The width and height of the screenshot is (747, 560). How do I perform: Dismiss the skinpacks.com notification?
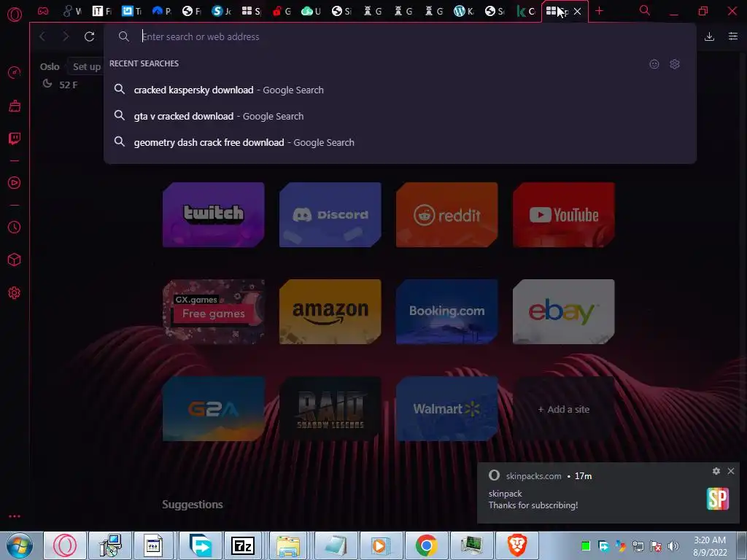731,471
